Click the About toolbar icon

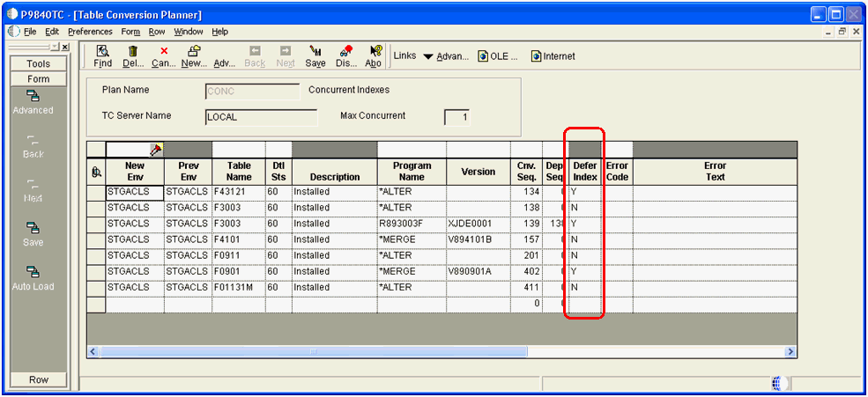point(375,56)
